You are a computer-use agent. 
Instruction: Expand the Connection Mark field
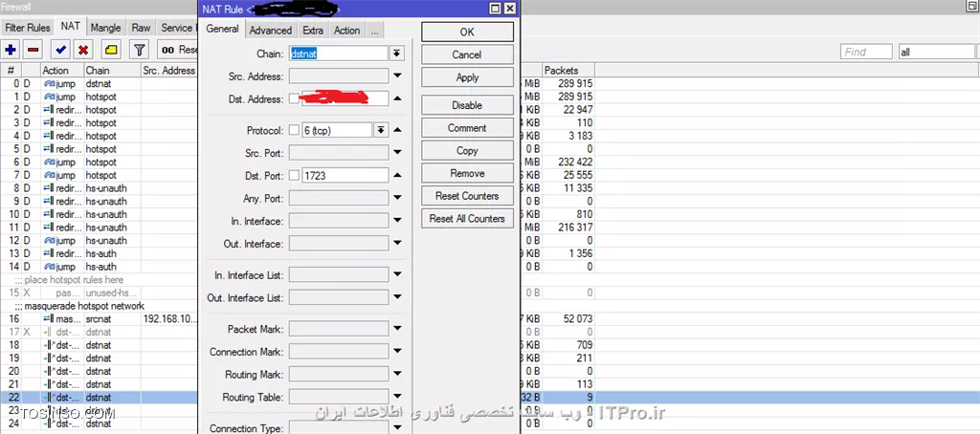click(397, 352)
